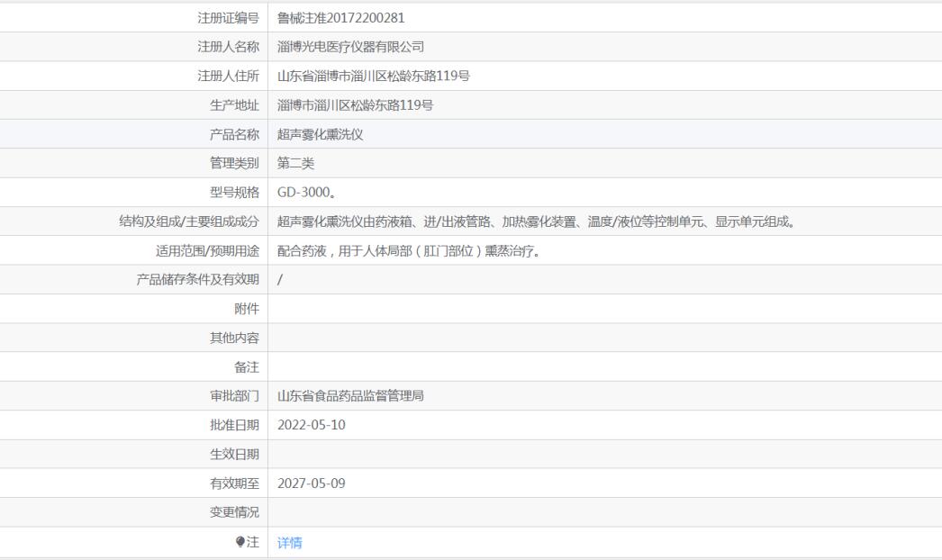This screenshot has width=942, height=560.
Task: Click the 审批部门 label
Action: click(x=234, y=395)
